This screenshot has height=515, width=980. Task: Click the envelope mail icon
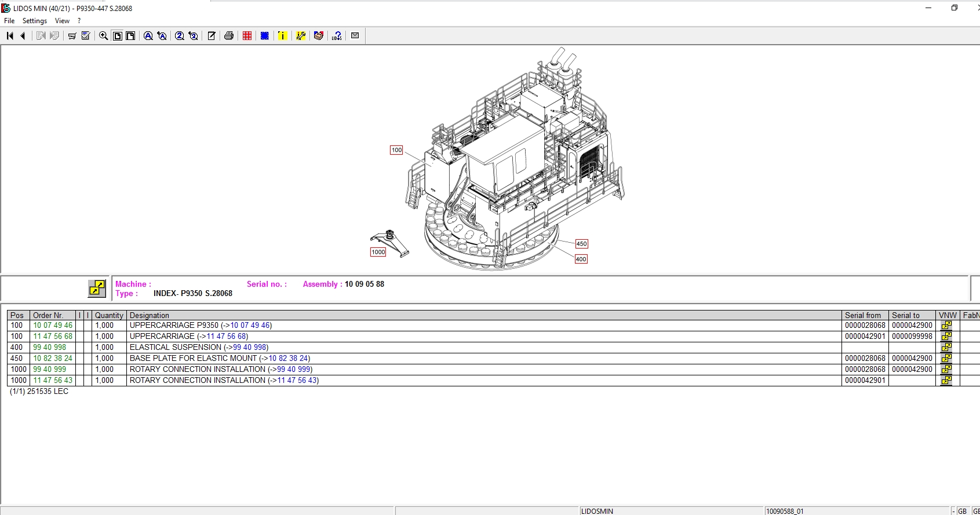355,36
